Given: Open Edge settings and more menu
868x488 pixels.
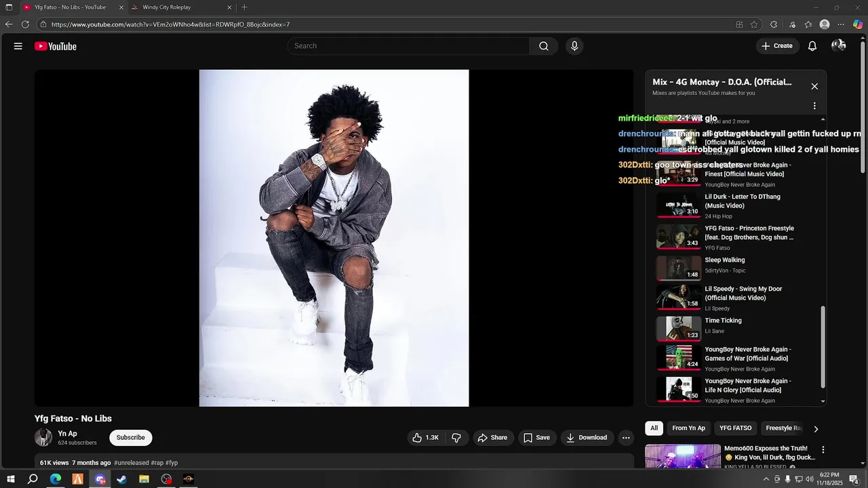Looking at the screenshot, I should [841, 24].
